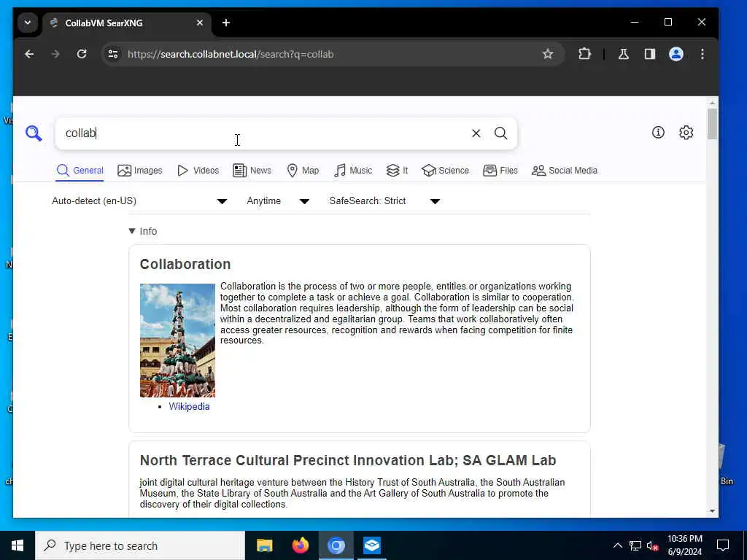Click the page vertical scrollbar thumb
747x560 pixels.
pyautogui.click(x=712, y=124)
